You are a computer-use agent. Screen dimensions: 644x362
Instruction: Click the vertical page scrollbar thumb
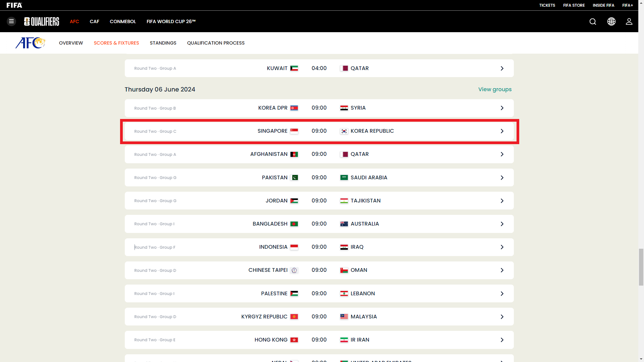point(641,267)
